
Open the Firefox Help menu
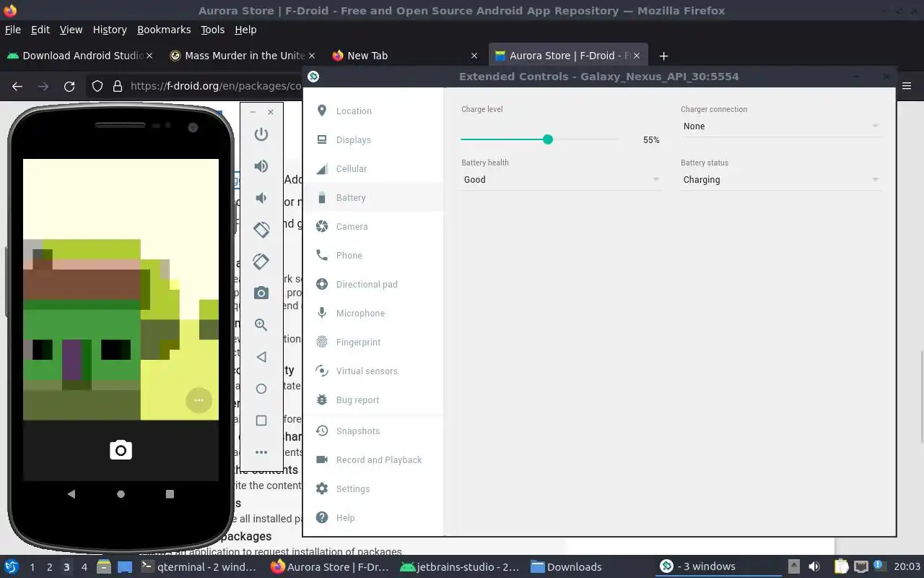coord(245,30)
